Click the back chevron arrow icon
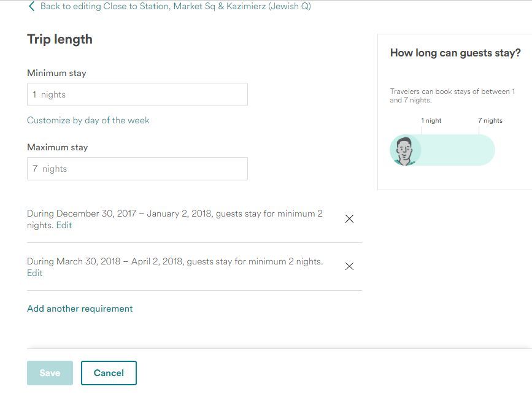This screenshot has height=400, width=532. coord(31,7)
